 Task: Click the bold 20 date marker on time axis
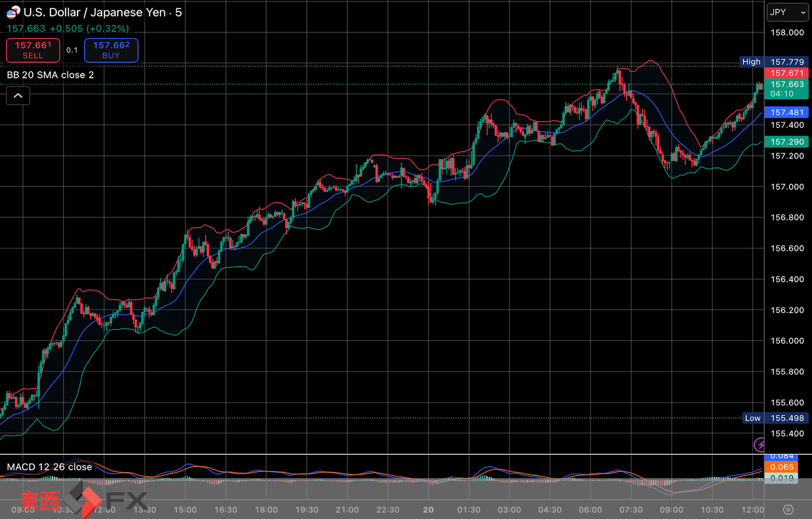coord(428,509)
